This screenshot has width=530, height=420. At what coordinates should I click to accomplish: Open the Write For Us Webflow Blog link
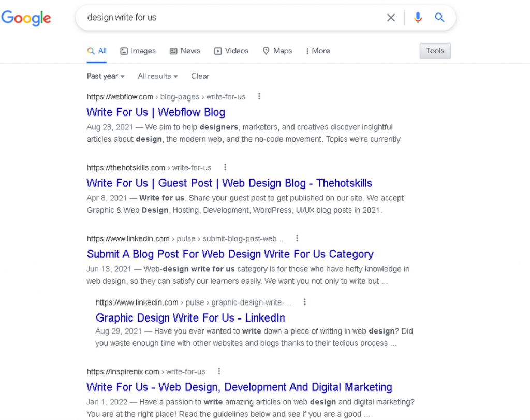156,112
